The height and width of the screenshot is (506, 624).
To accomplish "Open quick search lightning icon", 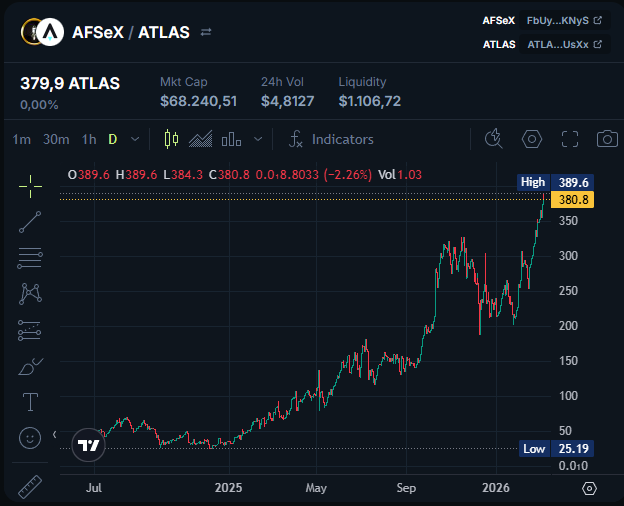I will click(494, 139).
